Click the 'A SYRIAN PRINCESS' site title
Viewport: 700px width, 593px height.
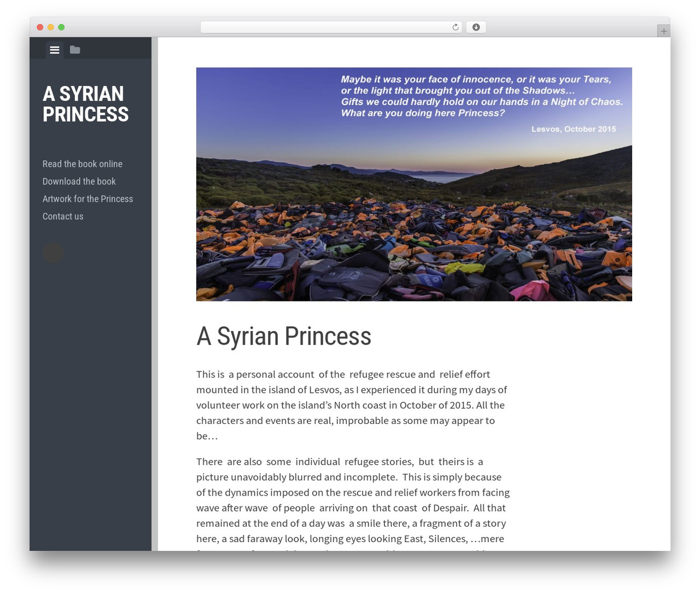click(86, 104)
